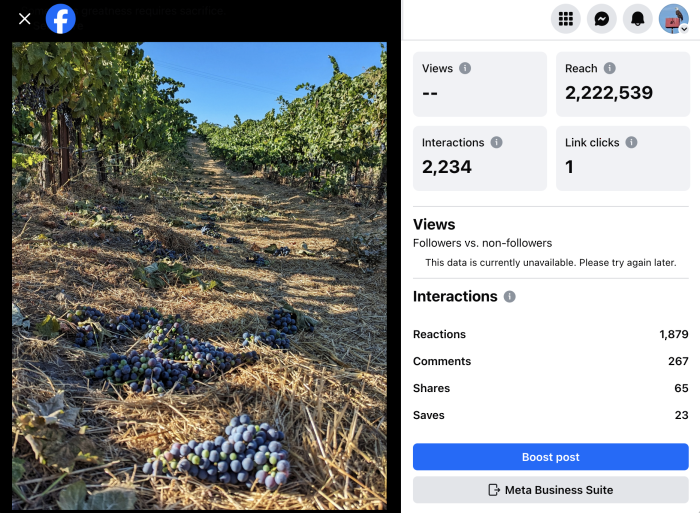
Task: Close the photo viewer with X icon
Action: 25,19
